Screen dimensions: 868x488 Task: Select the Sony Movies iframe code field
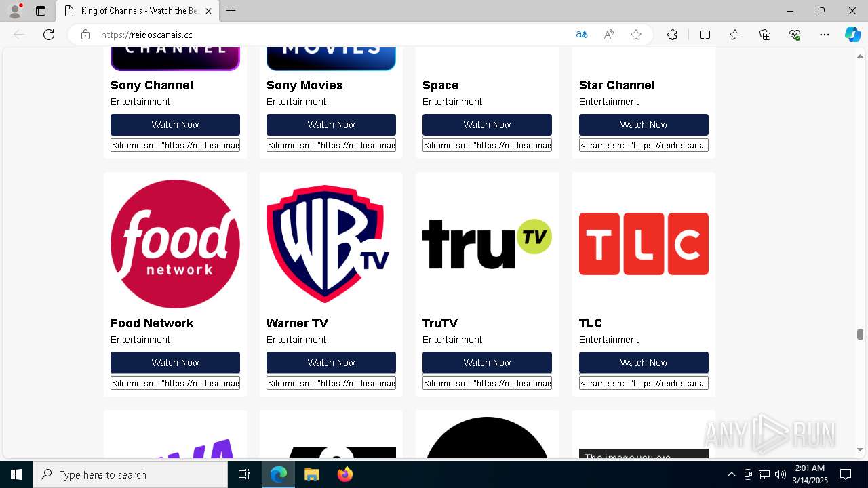[x=331, y=145]
